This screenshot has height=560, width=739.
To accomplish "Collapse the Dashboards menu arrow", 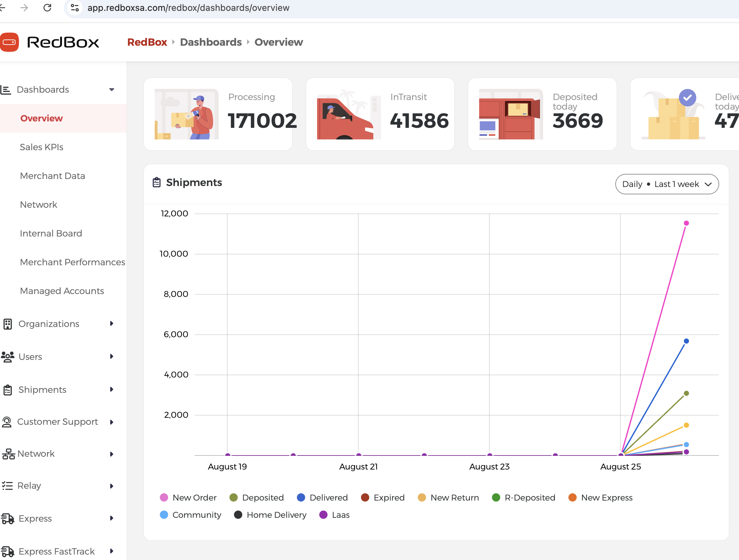I will pyautogui.click(x=112, y=89).
